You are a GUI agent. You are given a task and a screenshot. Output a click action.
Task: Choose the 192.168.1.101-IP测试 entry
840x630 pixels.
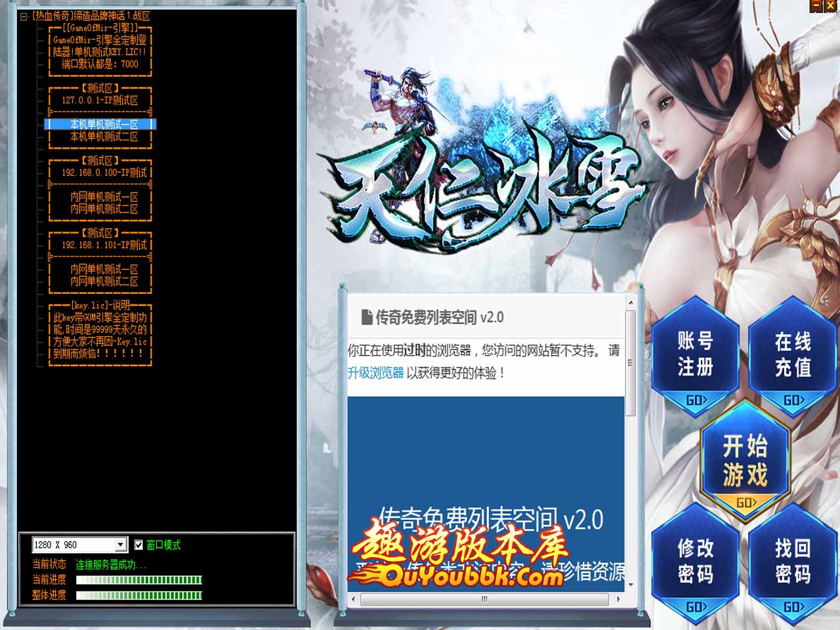[104, 245]
